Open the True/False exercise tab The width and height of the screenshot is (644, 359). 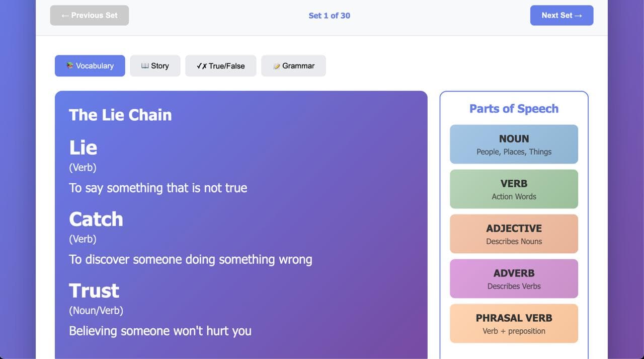pyautogui.click(x=220, y=65)
